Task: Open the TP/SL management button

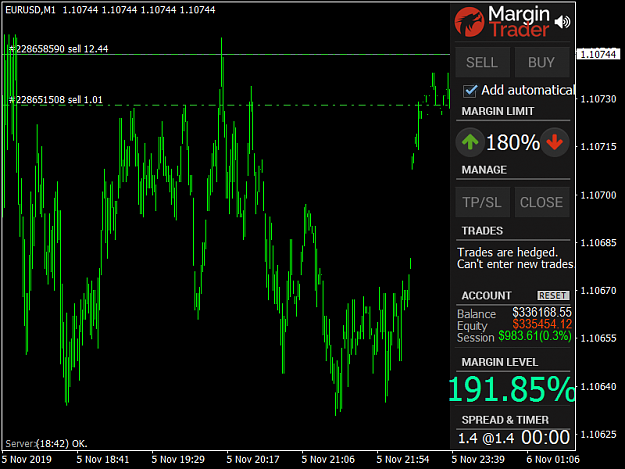Action: click(482, 202)
